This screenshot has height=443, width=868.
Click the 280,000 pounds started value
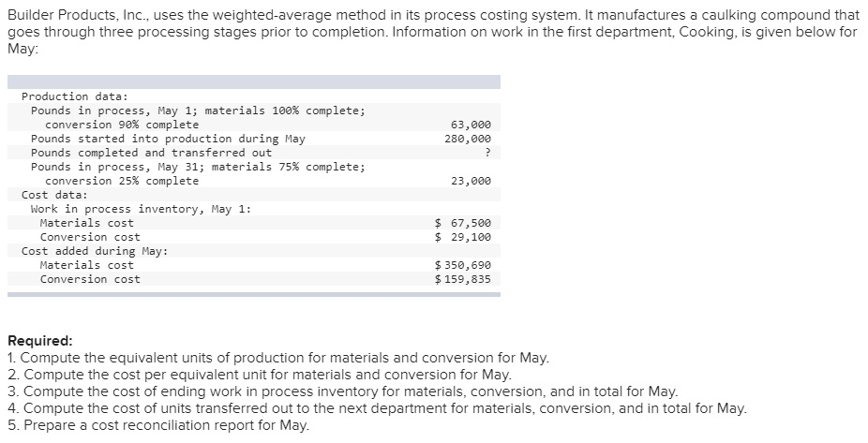[468, 139]
